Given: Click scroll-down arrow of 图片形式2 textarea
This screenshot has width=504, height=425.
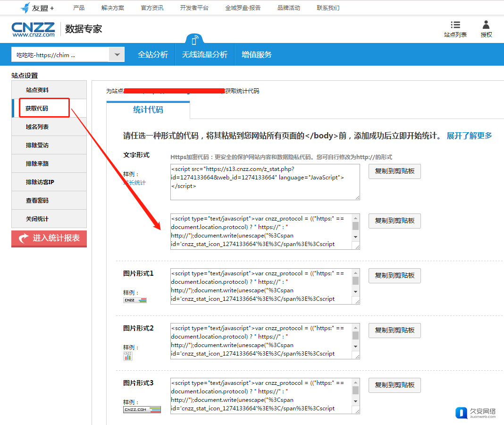Looking at the screenshot, I should (355, 347).
